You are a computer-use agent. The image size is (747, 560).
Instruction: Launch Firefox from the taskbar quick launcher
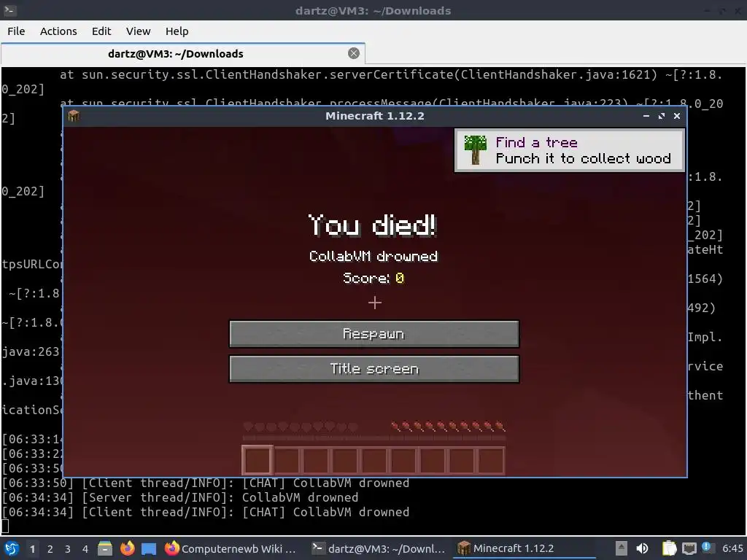click(127, 548)
